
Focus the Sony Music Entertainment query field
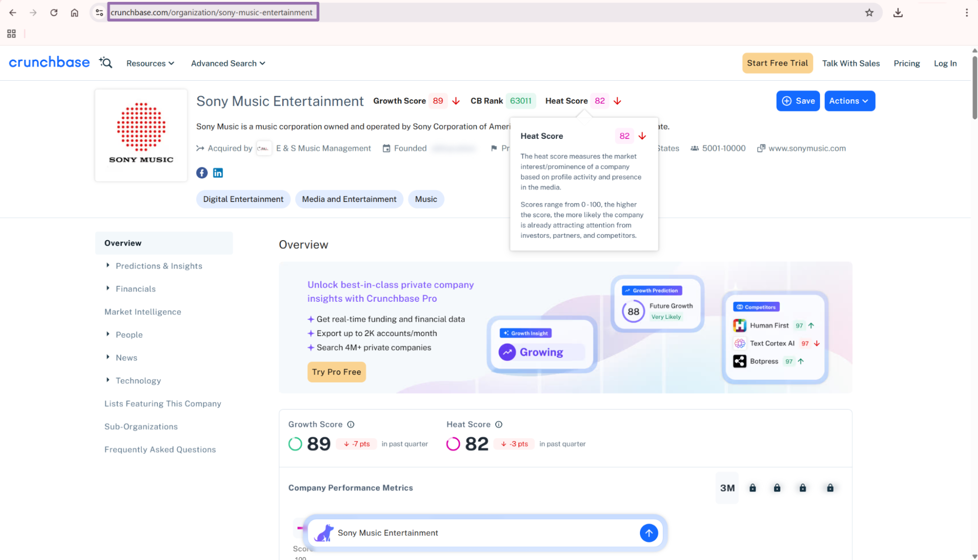coord(484,533)
